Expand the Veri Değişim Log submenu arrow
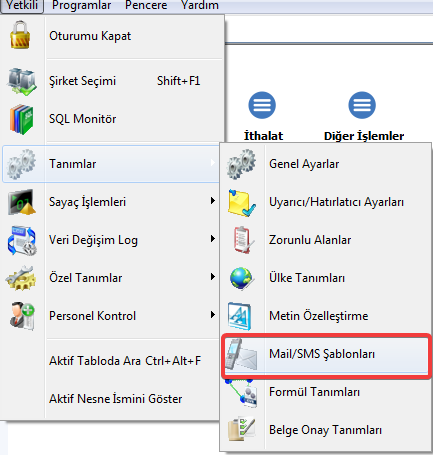The width and height of the screenshot is (433, 455). point(213,239)
